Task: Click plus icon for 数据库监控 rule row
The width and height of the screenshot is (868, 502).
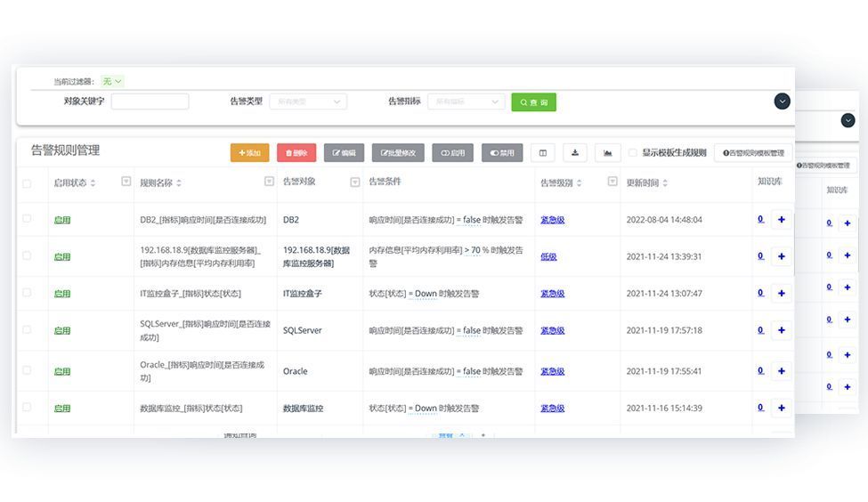Action: pos(781,408)
